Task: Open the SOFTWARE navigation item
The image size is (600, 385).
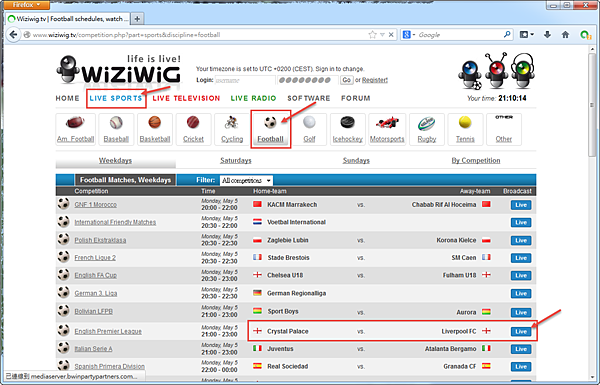Action: tap(308, 98)
